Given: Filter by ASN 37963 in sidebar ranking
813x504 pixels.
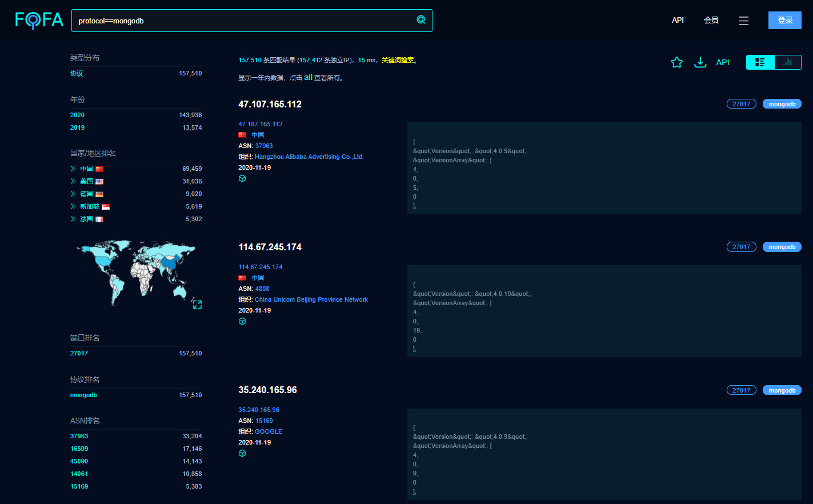Looking at the screenshot, I should [x=79, y=436].
